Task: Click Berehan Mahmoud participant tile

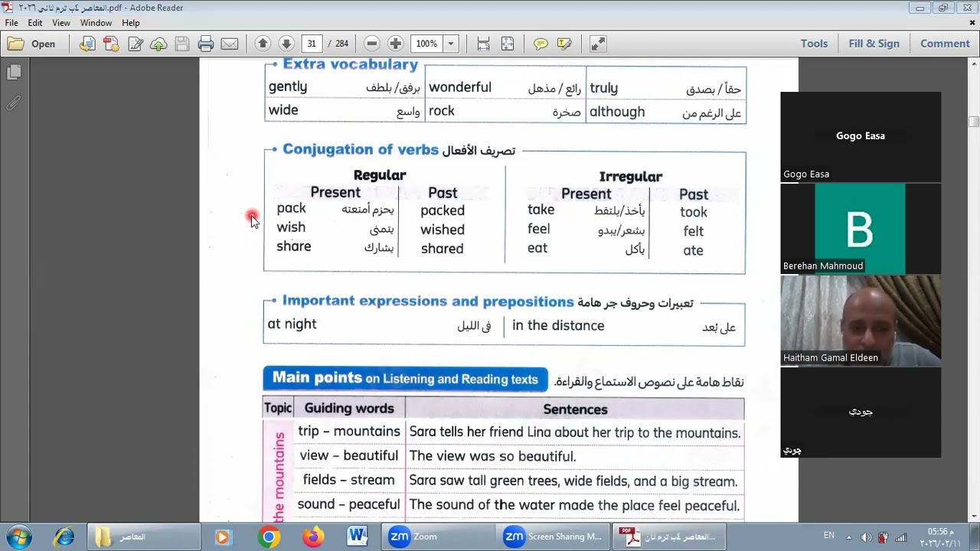Action: 861,229
